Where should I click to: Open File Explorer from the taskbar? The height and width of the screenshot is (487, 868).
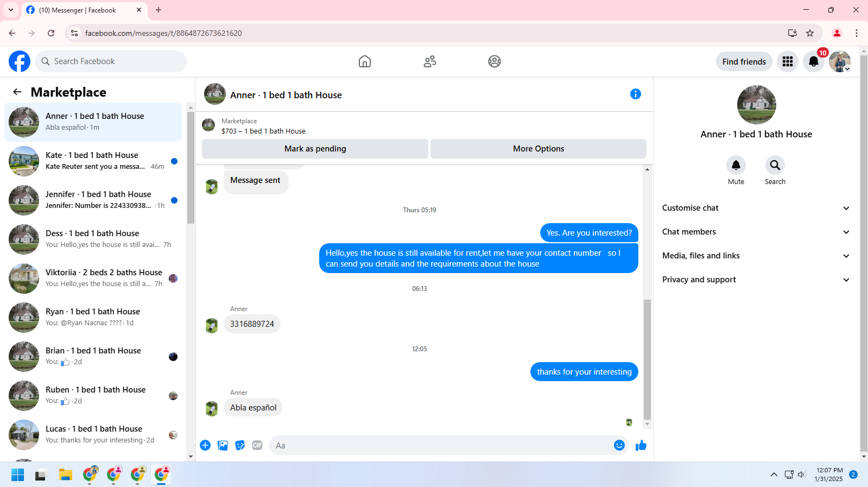click(x=66, y=475)
